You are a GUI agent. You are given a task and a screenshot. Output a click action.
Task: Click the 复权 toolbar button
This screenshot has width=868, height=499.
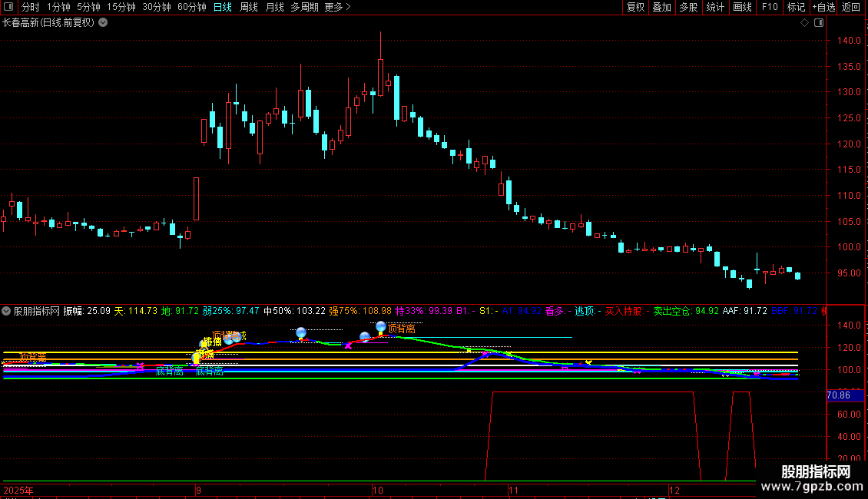636,8
